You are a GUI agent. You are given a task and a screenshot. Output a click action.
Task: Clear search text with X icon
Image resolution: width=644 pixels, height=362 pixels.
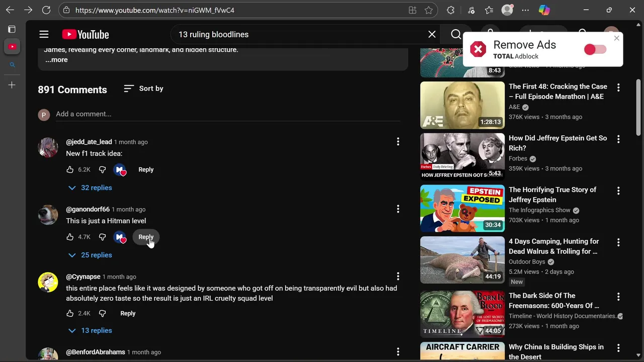click(432, 34)
